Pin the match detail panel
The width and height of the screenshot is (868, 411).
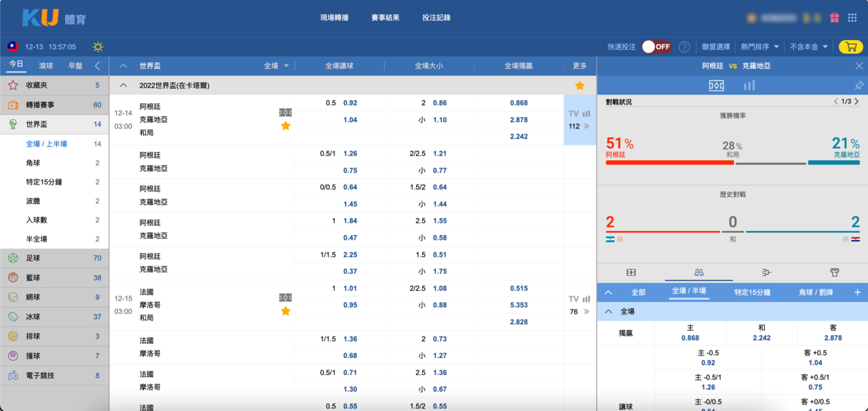tap(858, 86)
